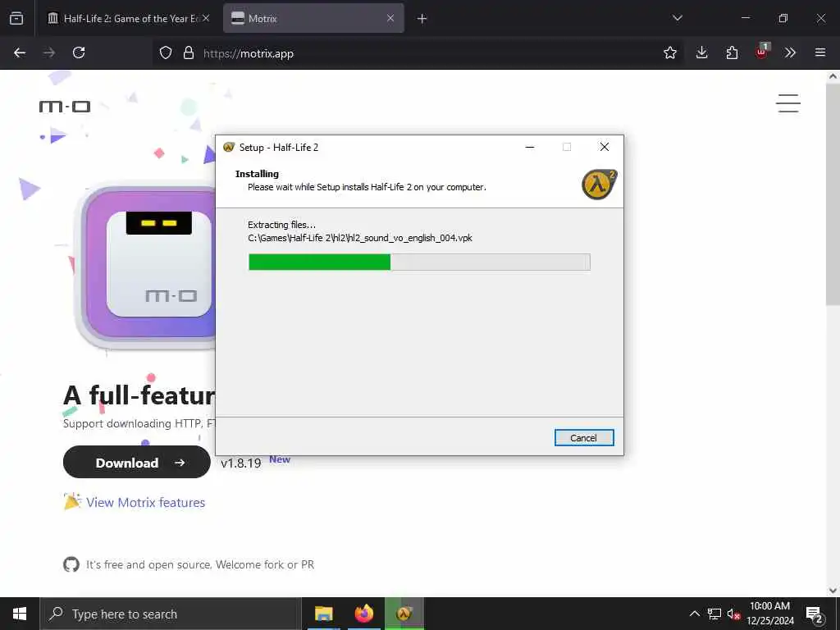Close the Half-Life 2 browser tab
Image resolution: width=840 pixels, height=630 pixels.
(206, 19)
